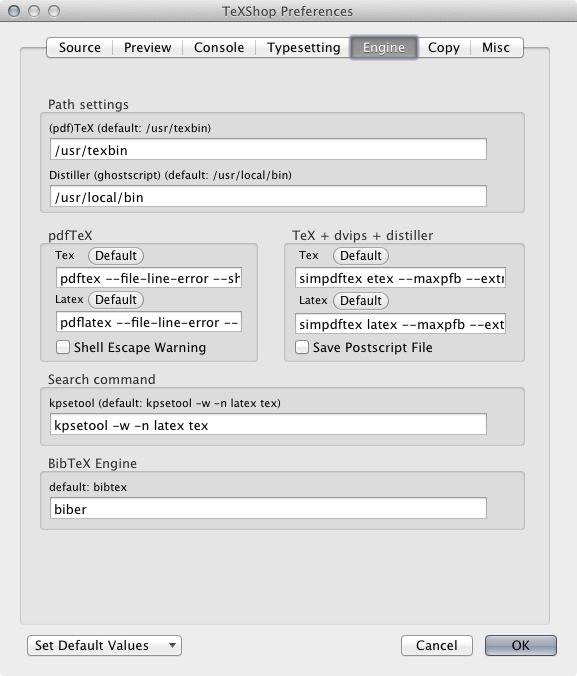Open the Copy preferences tab
The height and width of the screenshot is (676, 577).
(x=444, y=47)
